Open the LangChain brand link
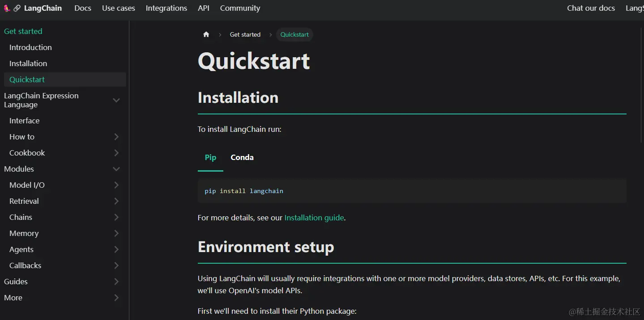 click(43, 8)
